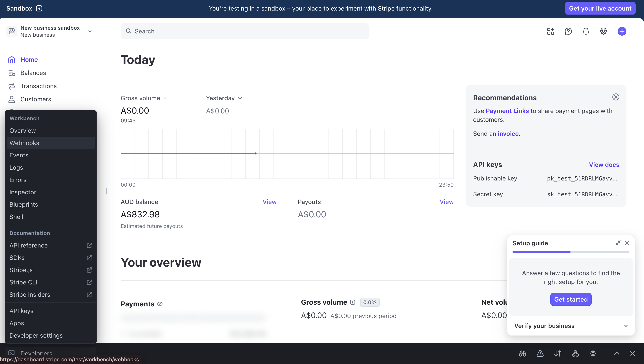Click the Search input field

click(x=244, y=31)
